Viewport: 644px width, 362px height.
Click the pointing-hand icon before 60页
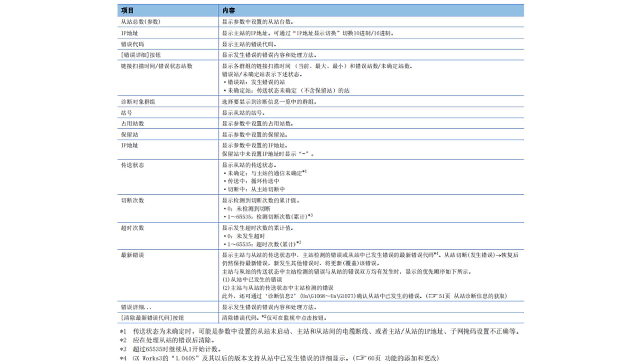361,358
